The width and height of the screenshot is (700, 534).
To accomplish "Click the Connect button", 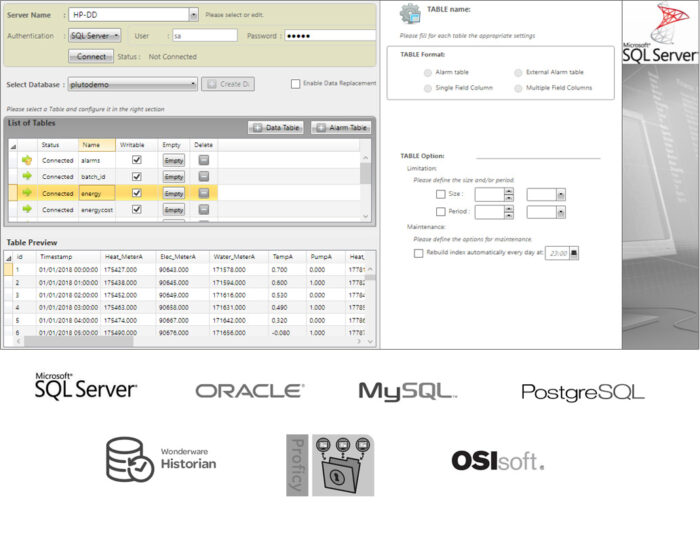I will pyautogui.click(x=91, y=56).
